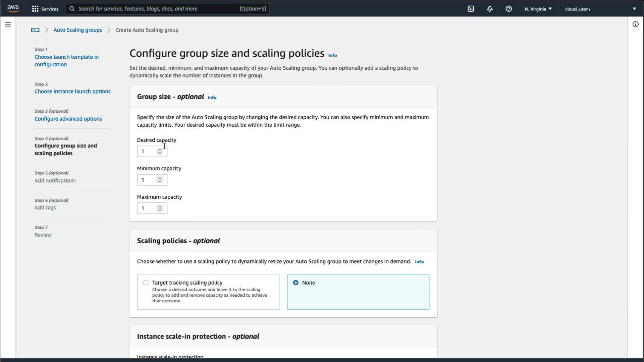Open the info panel circle icon

click(x=635, y=24)
